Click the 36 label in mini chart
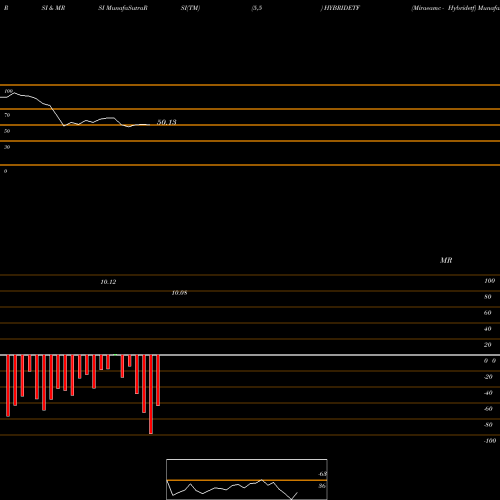The height and width of the screenshot is (500, 500). tap(322, 486)
